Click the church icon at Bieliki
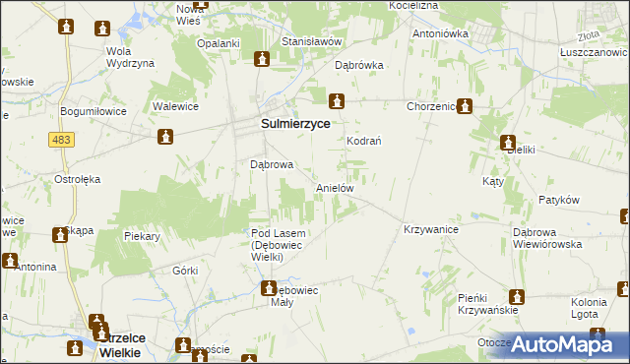Screen dimensions: 630x364 point(508,143)
